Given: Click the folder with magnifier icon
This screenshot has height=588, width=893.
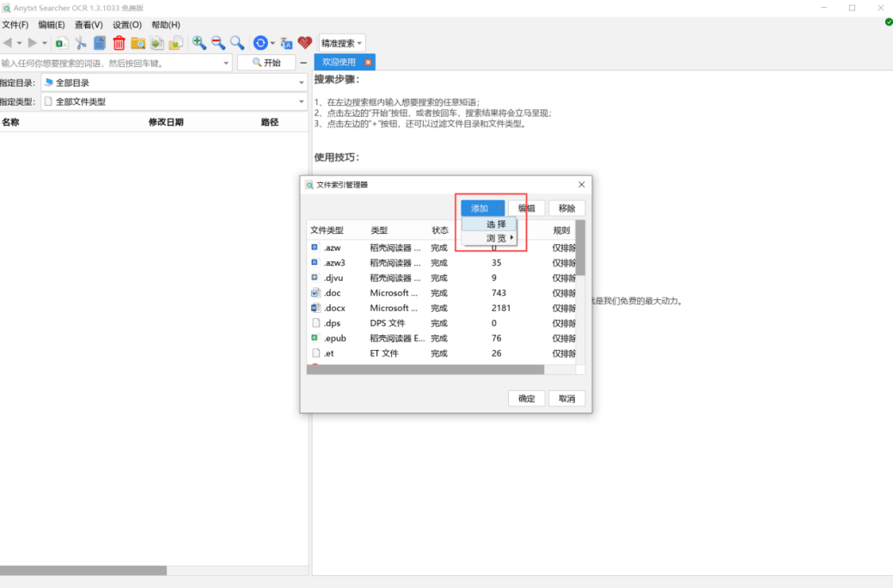Looking at the screenshot, I should (x=138, y=43).
